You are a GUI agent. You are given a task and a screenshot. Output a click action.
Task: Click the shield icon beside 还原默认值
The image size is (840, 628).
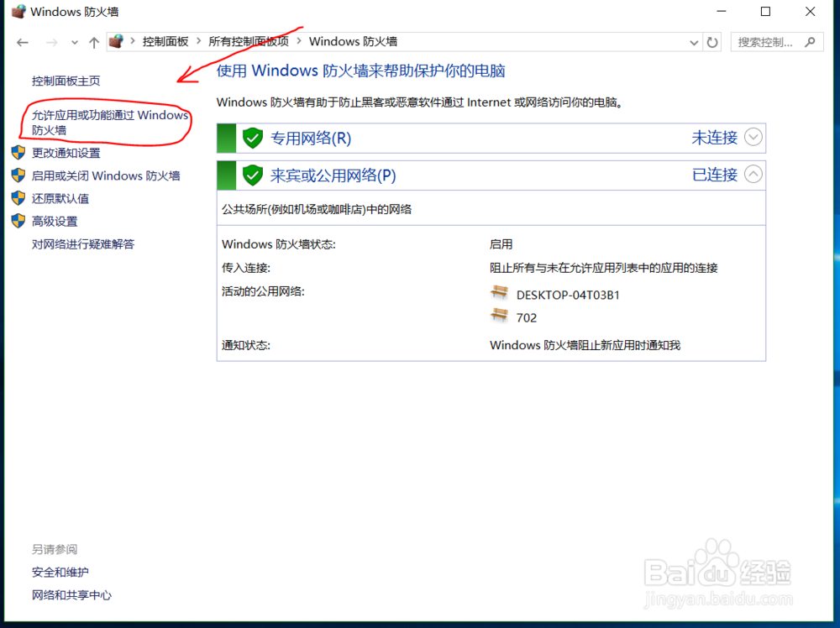coord(18,198)
